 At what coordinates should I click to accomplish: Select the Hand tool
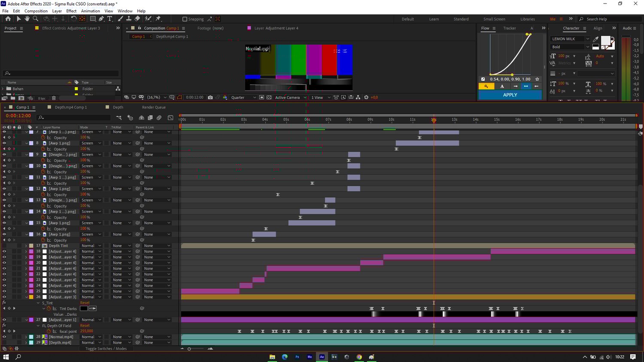coord(27,19)
